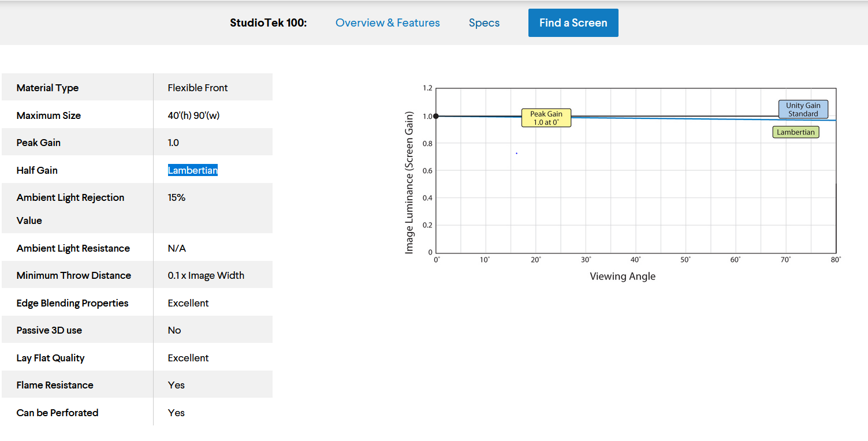Click the blue Unity Gain Standard chart label

[x=803, y=110]
